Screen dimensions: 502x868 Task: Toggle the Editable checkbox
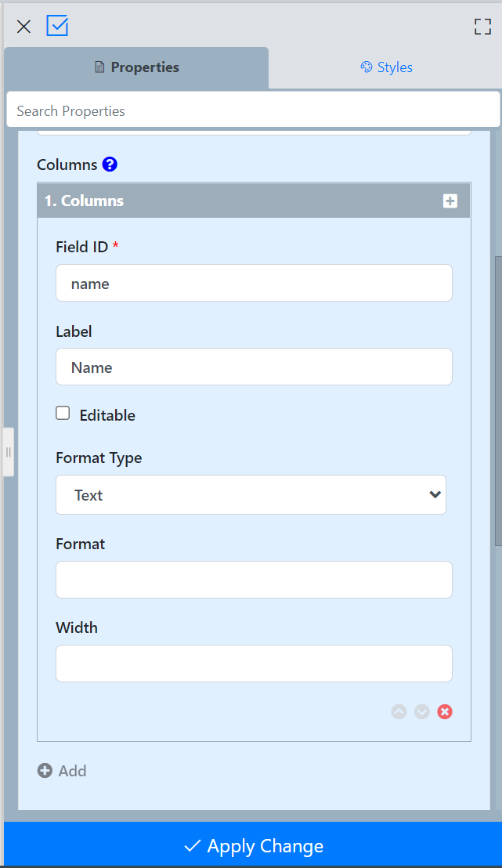click(x=63, y=414)
